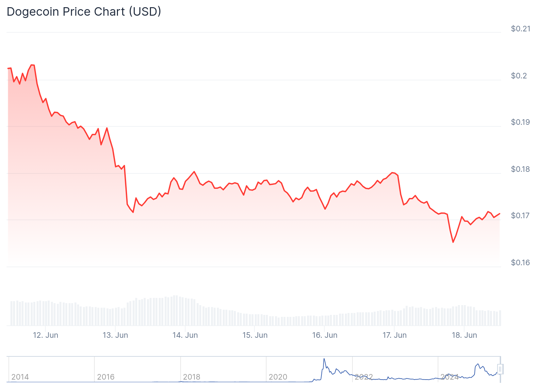The height and width of the screenshot is (392, 537).
Task: Click the 16. Jun date label
Action: pos(325,335)
